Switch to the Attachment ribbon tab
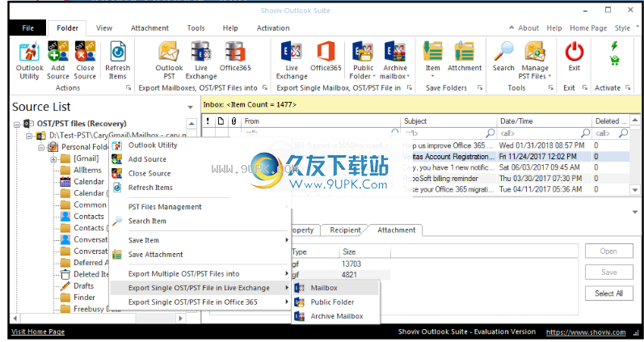 pos(149,28)
